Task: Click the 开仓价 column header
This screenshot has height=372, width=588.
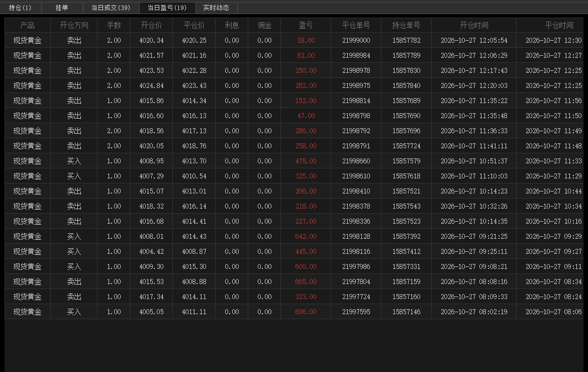Action: point(151,25)
